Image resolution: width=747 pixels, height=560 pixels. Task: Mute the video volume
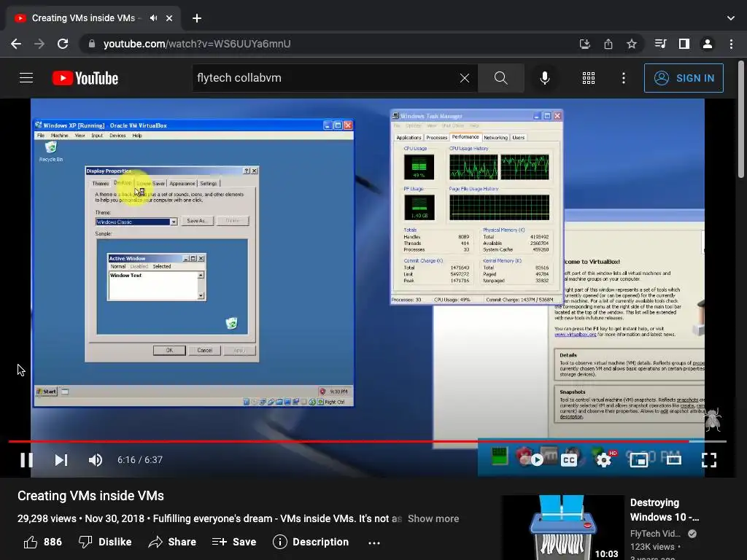[x=96, y=459]
